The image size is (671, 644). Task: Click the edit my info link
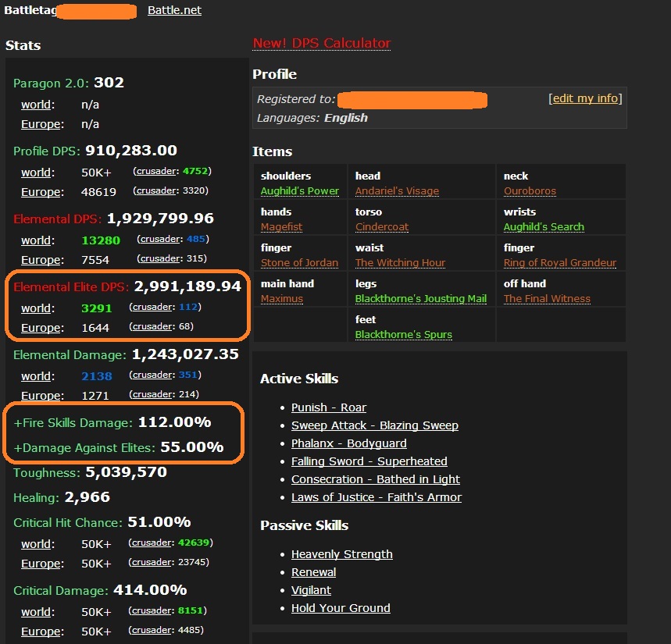585,98
